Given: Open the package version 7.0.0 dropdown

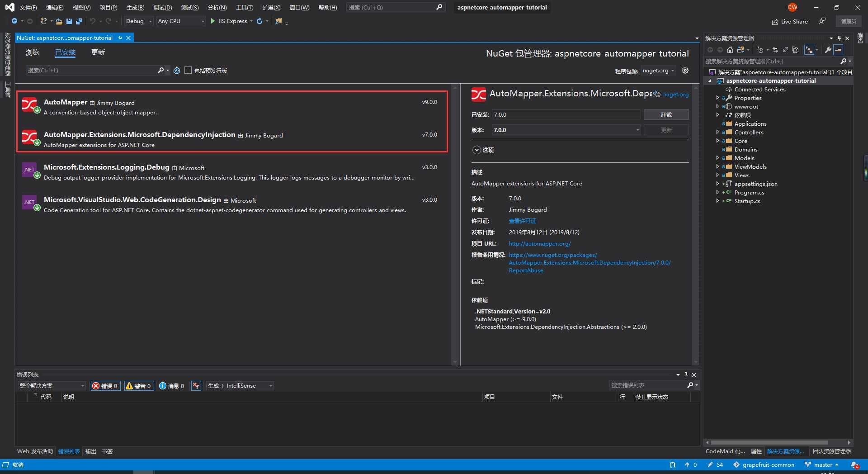Looking at the screenshot, I should [x=566, y=130].
